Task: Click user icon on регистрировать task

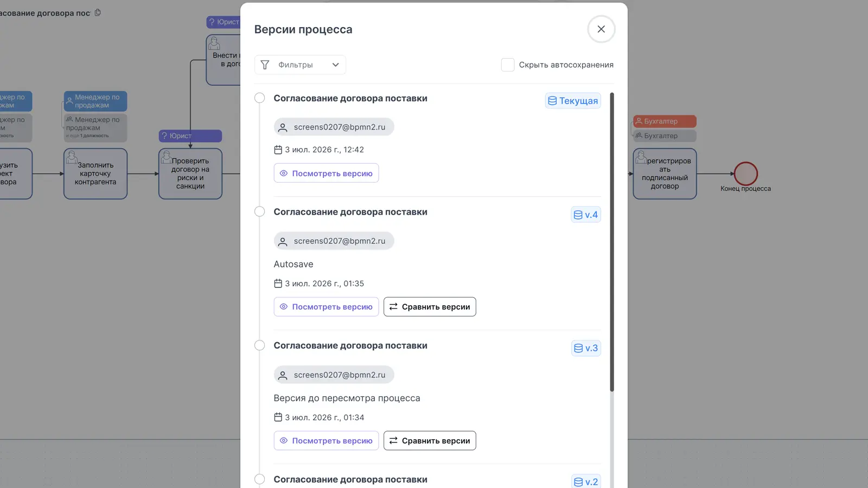Action: tap(641, 157)
